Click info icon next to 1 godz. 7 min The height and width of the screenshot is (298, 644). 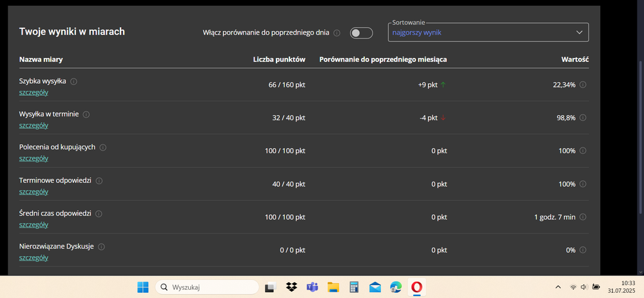[x=583, y=218]
